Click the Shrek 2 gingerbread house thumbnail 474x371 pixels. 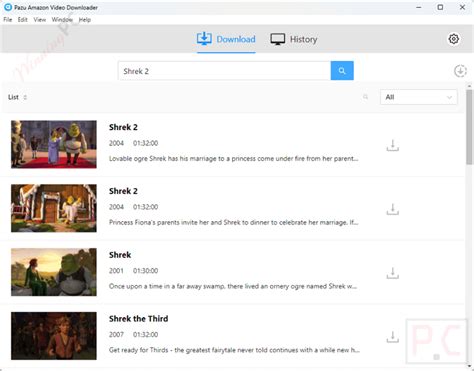54,208
